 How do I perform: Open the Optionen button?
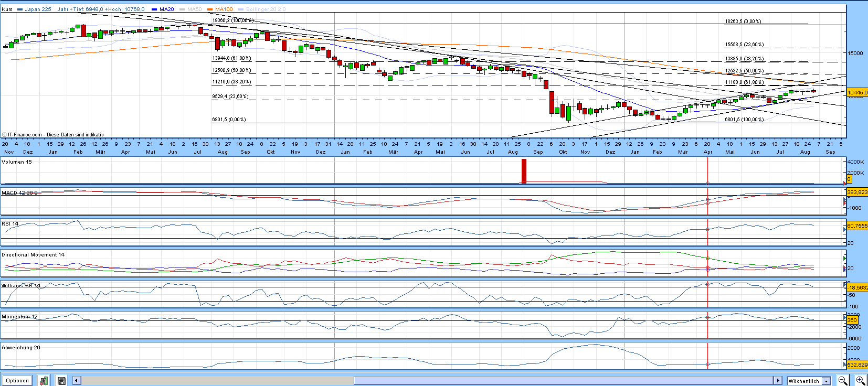click(x=17, y=381)
